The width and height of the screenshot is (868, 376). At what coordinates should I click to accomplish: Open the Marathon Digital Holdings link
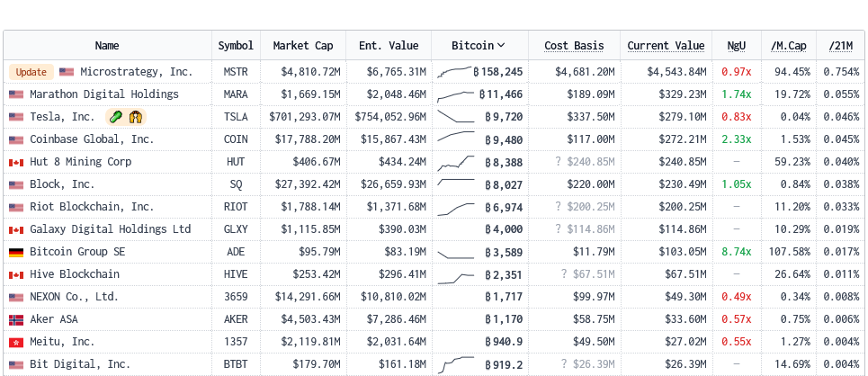(103, 94)
